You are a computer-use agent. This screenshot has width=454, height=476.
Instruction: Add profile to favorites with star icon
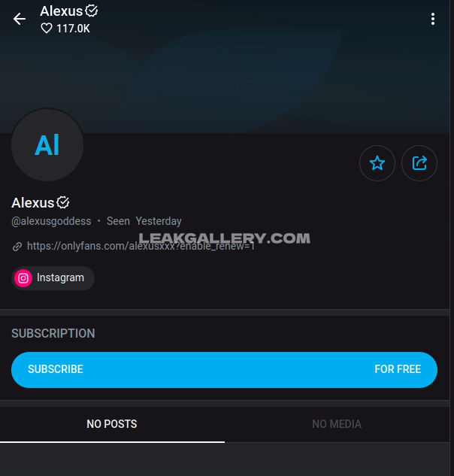[377, 163]
